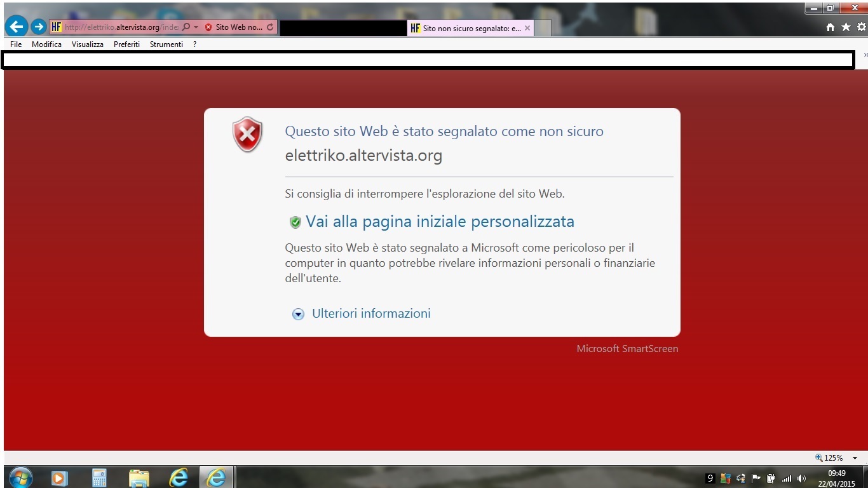
Task: Click the Home icon in browser toolbar
Action: [x=831, y=27]
